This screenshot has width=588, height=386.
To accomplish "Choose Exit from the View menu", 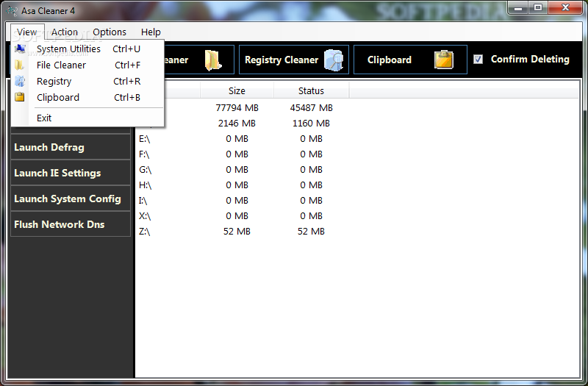I will coord(87,118).
